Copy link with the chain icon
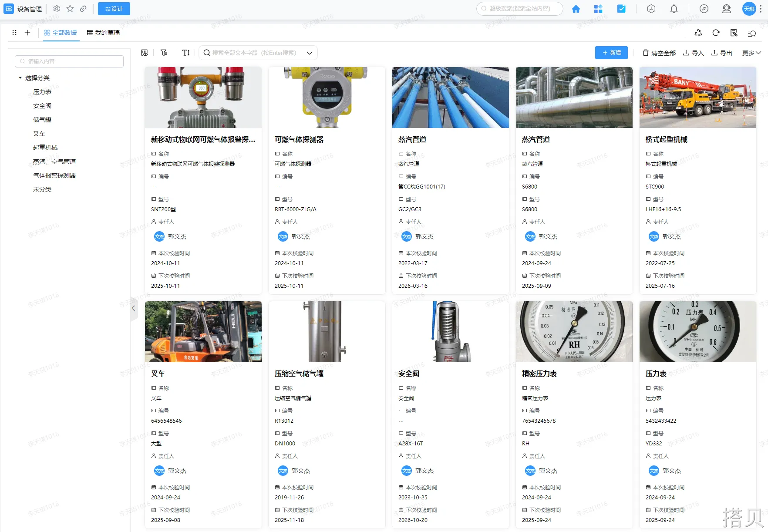The height and width of the screenshot is (532, 768). pos(83,9)
